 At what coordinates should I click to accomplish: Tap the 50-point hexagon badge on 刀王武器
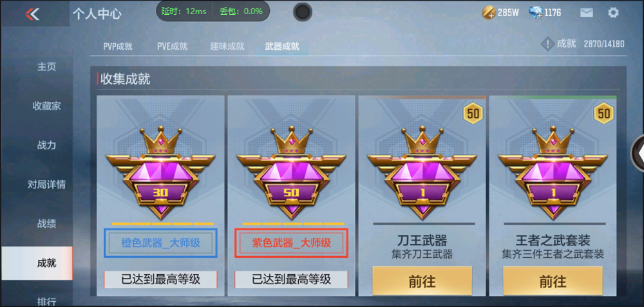click(x=473, y=114)
